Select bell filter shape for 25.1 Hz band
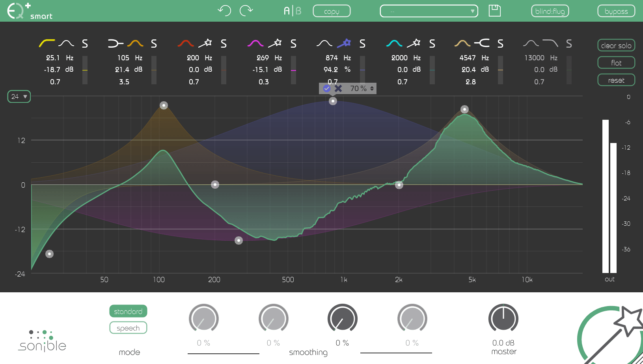Screen dimensions: 643x364 pos(66,43)
